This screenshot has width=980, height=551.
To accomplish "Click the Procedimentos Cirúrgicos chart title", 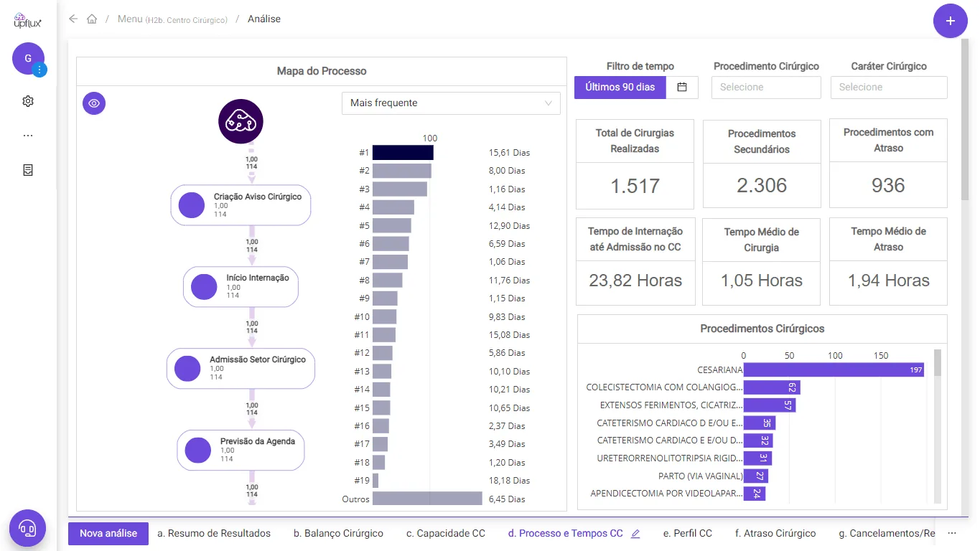I will pyautogui.click(x=762, y=329).
